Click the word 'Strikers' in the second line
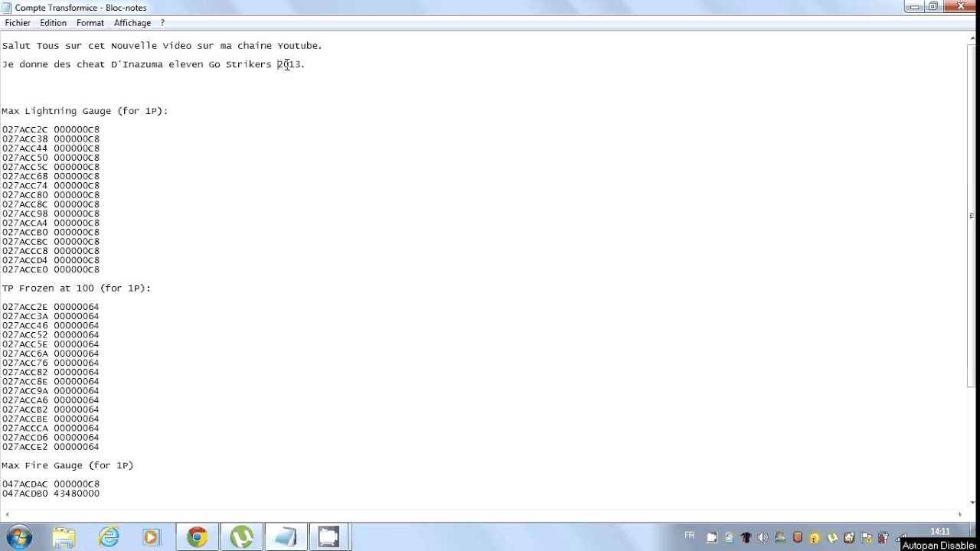The height and width of the screenshot is (551, 980). (x=248, y=64)
